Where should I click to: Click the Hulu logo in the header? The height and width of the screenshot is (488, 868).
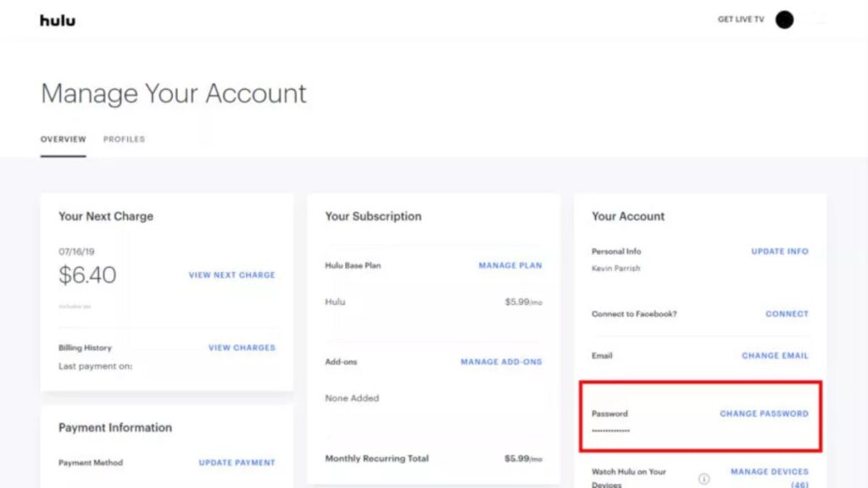point(57,19)
